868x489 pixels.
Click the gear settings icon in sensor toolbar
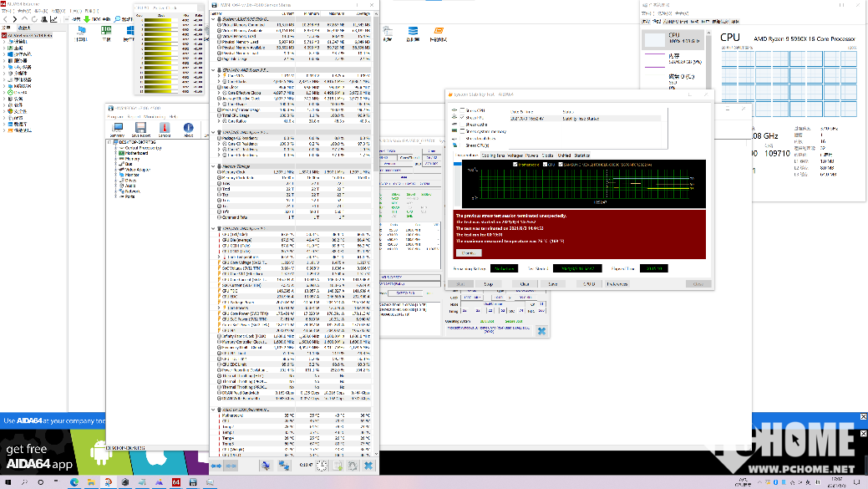click(x=353, y=466)
